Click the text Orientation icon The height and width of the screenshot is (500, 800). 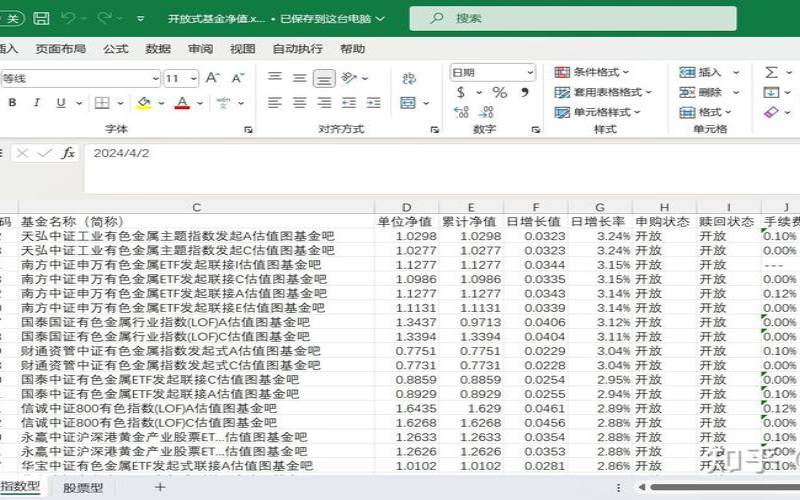(x=349, y=78)
